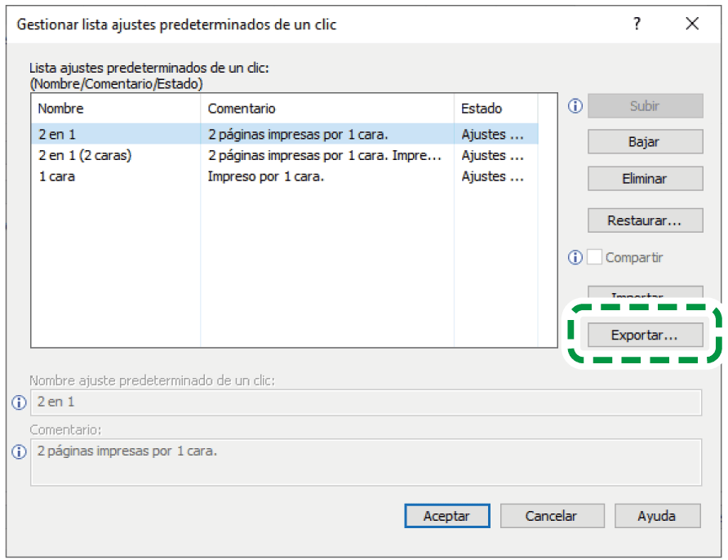Viewport: 728px width, 560px height.
Task: Enable the Compartir checkbox
Action: [595, 257]
